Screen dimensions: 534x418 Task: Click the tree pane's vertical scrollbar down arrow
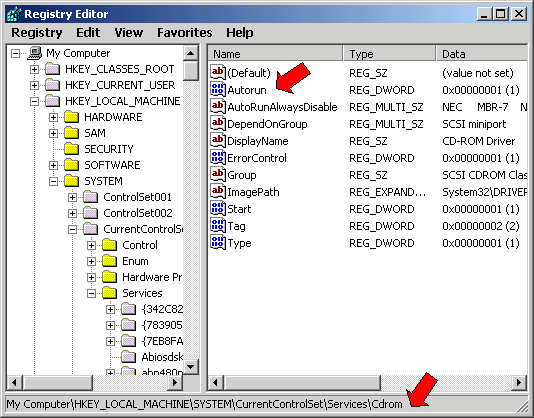191,367
